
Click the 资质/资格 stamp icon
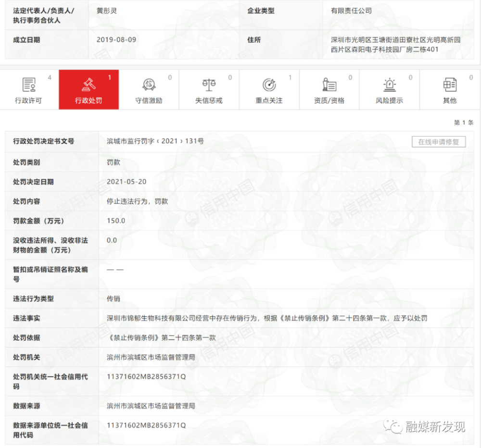[329, 85]
